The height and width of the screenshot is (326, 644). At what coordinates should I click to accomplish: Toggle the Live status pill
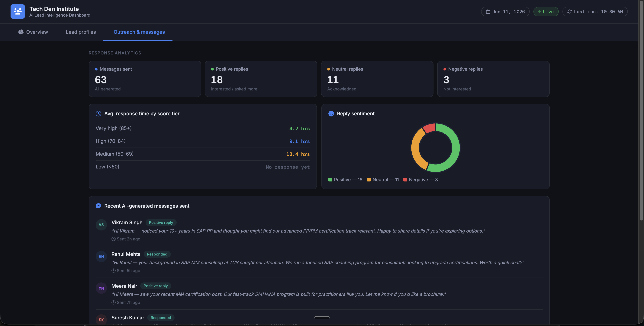click(546, 11)
